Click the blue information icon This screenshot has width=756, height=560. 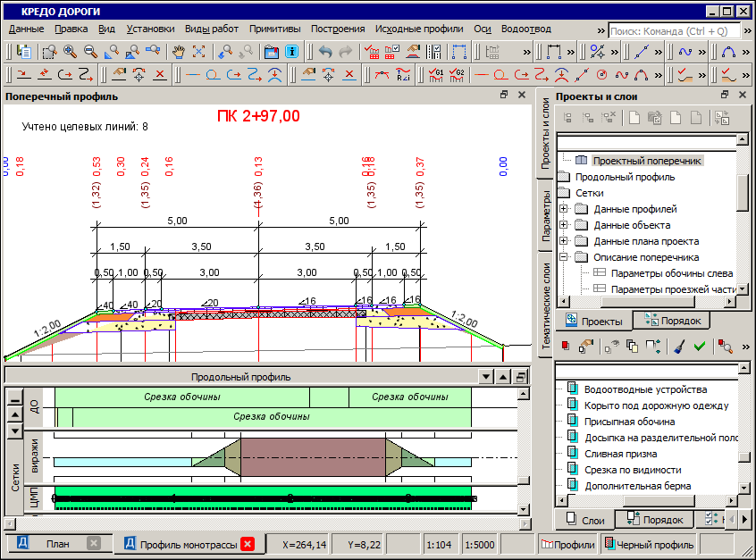(x=291, y=52)
